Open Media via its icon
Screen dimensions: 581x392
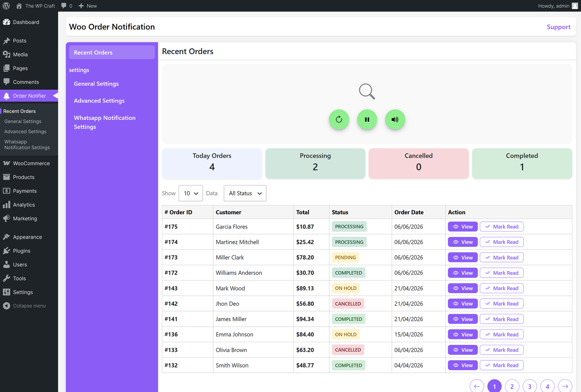[7, 54]
